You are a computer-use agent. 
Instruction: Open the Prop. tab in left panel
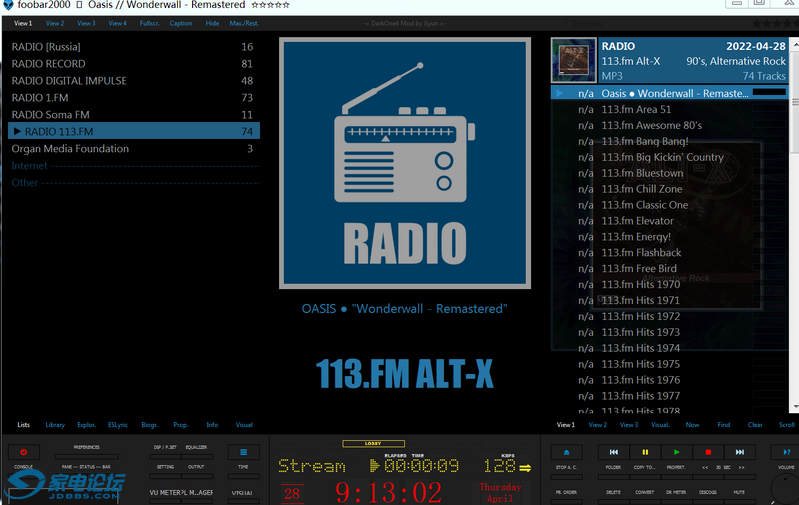coord(180,424)
